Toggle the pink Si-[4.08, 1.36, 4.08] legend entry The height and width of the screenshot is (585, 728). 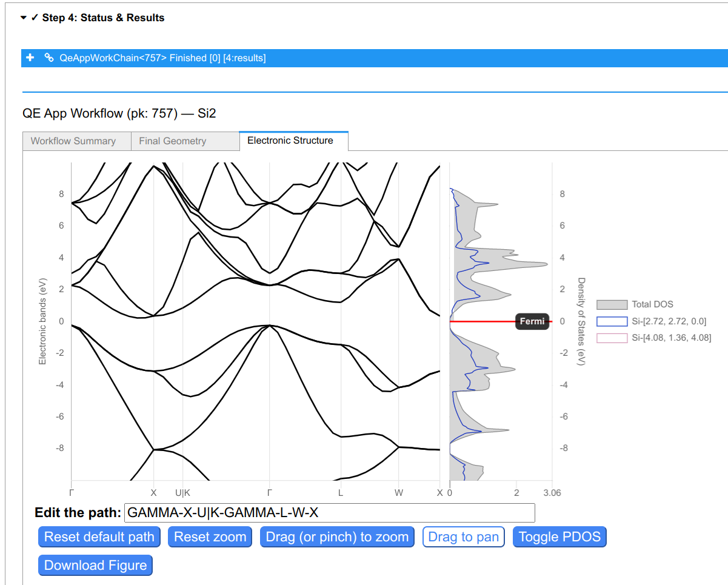click(x=654, y=338)
